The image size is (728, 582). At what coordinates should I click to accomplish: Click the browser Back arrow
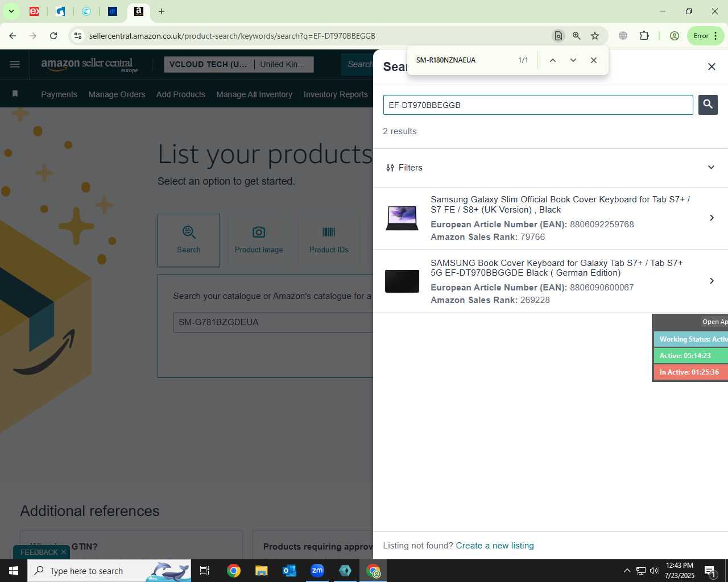pyautogui.click(x=13, y=36)
